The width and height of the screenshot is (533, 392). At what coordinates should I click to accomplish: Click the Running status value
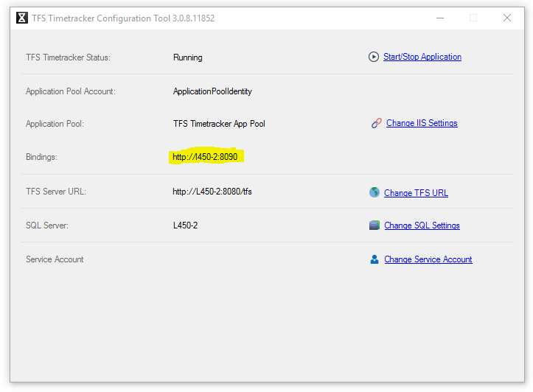click(x=188, y=57)
